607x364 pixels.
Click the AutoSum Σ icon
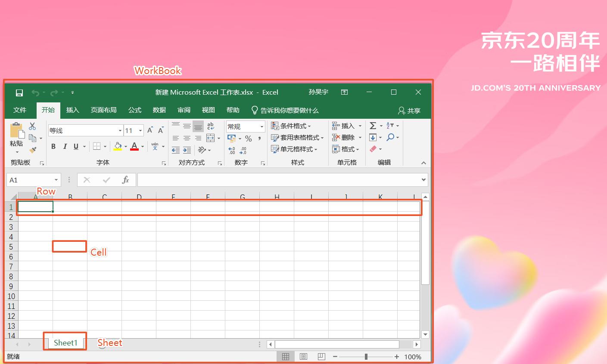pos(373,125)
